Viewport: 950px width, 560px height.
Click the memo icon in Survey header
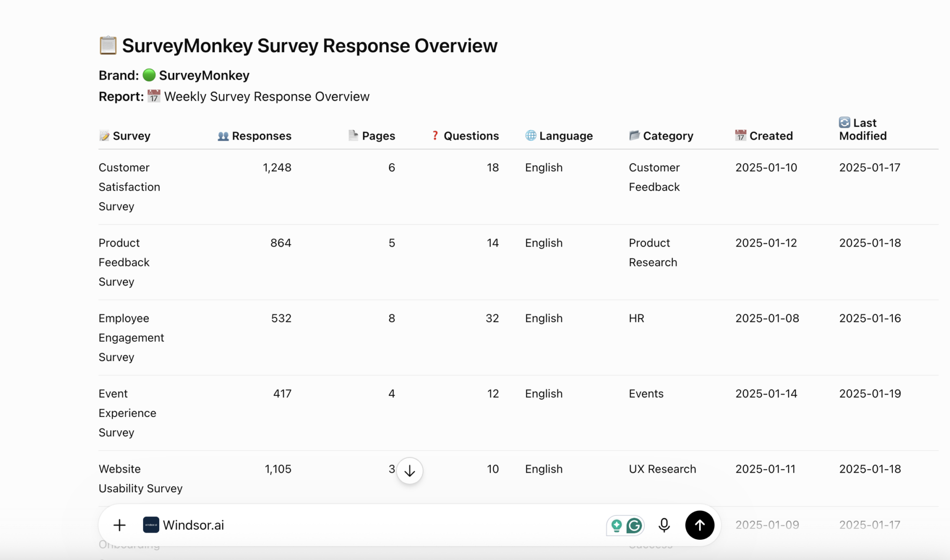[x=104, y=136]
